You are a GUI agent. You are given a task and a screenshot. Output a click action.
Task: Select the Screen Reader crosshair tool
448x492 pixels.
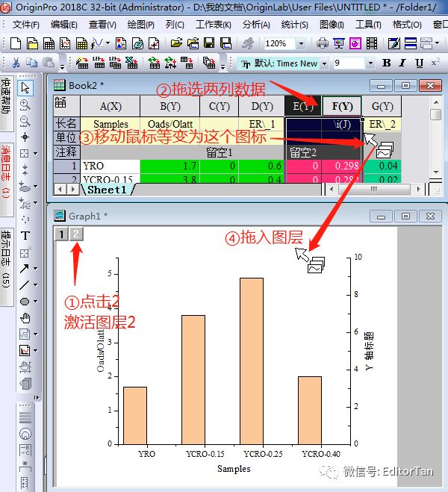25,137
